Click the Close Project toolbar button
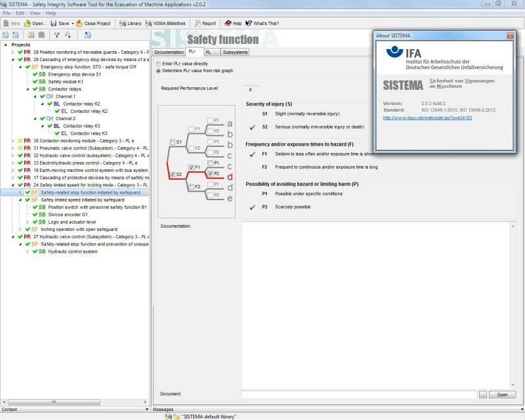This screenshot has height=420, width=525. click(x=93, y=24)
